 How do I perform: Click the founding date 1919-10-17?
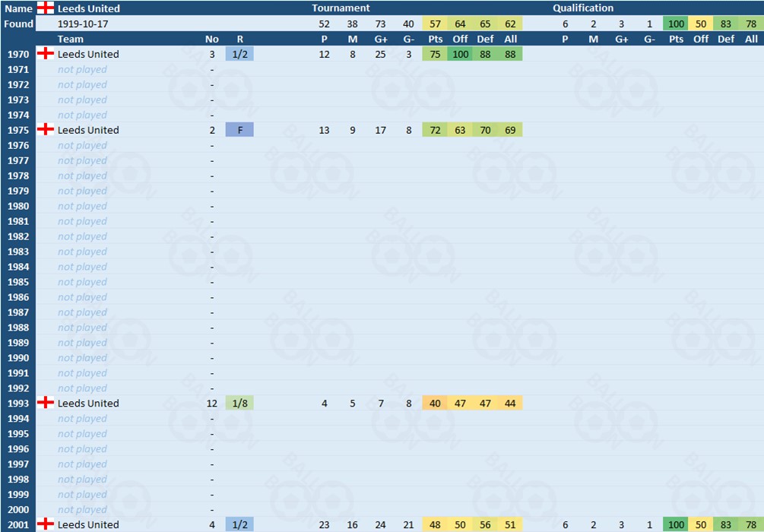82,24
